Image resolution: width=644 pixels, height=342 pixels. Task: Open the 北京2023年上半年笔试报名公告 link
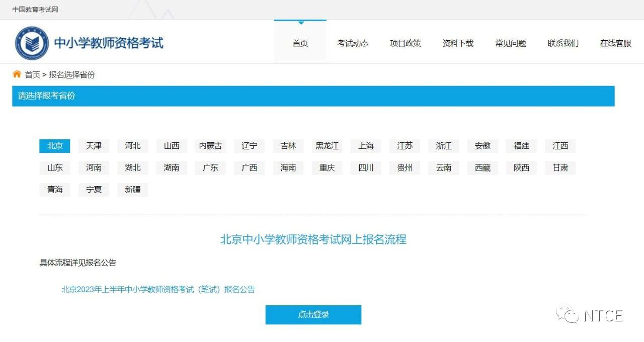click(x=157, y=289)
